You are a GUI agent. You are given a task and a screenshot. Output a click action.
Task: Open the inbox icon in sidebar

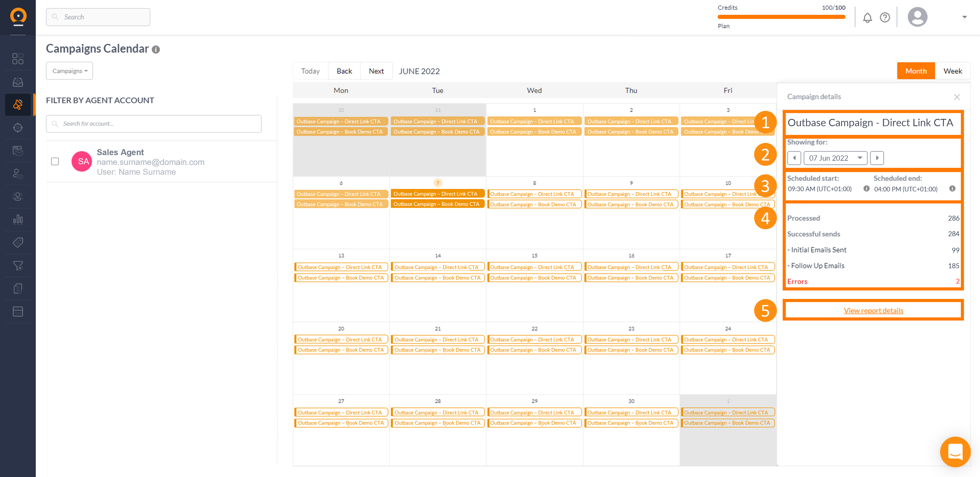click(18, 81)
